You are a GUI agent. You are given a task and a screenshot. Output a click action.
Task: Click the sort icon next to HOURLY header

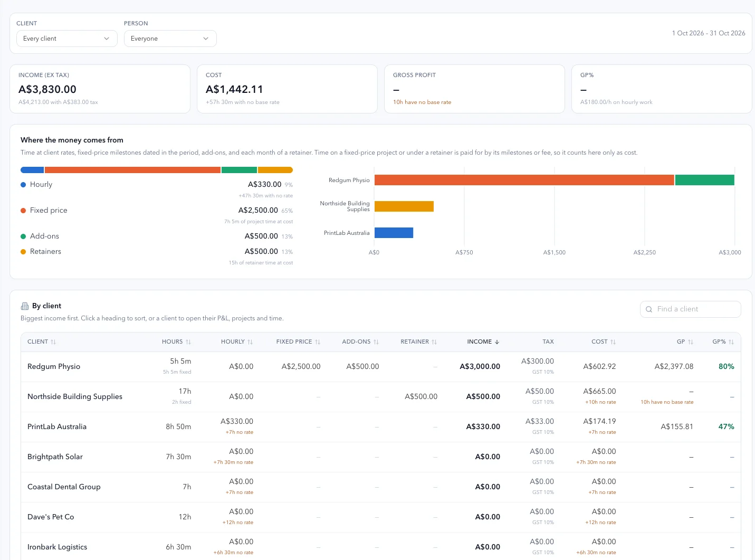tap(250, 342)
